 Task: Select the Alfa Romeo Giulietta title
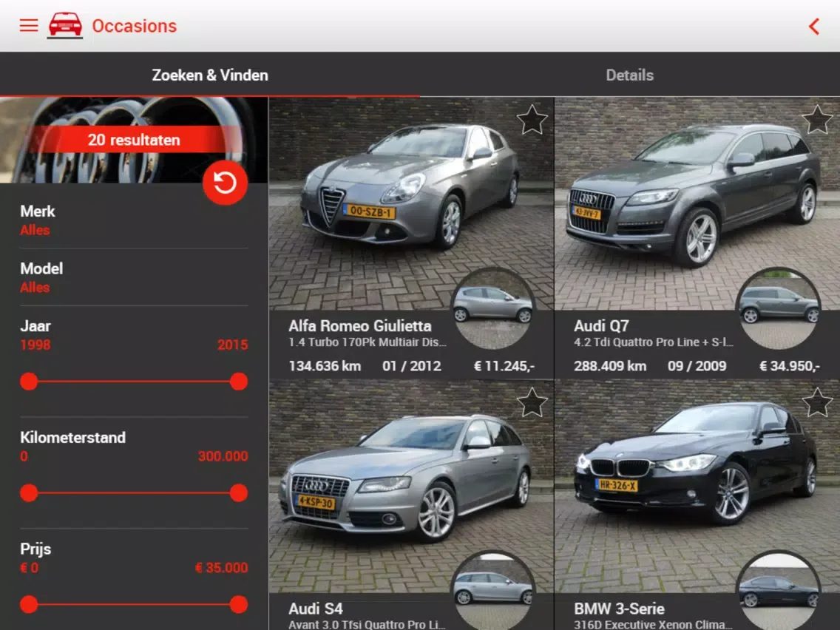[359, 325]
